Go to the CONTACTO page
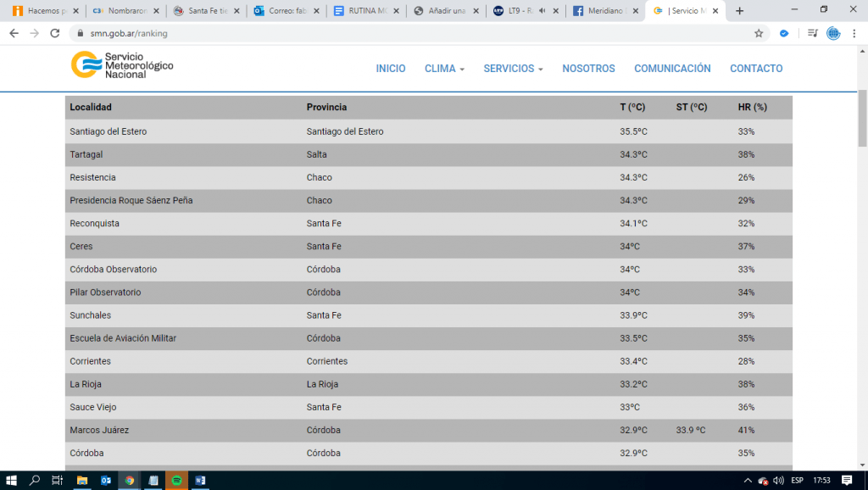The width and height of the screenshot is (868, 490). click(756, 69)
